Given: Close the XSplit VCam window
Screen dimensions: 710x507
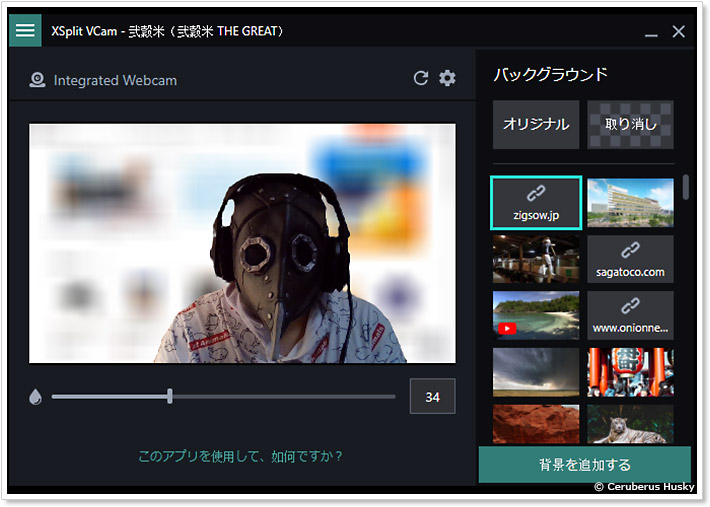Looking at the screenshot, I should pyautogui.click(x=678, y=31).
